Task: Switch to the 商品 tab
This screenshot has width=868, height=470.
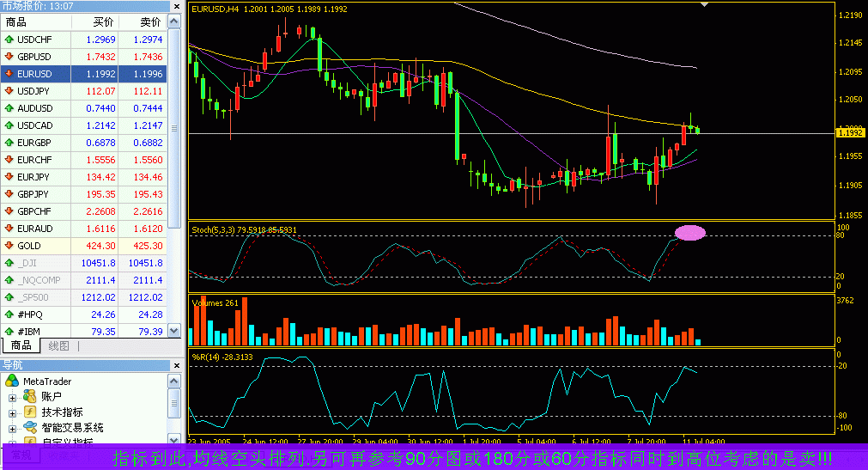Action: pyautogui.click(x=21, y=346)
